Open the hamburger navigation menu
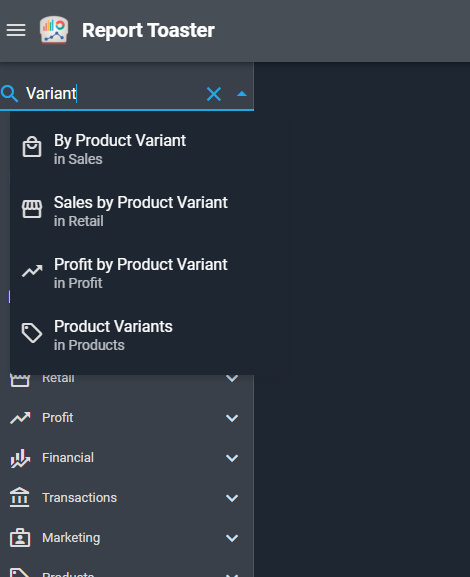The image size is (470, 577). tap(16, 30)
